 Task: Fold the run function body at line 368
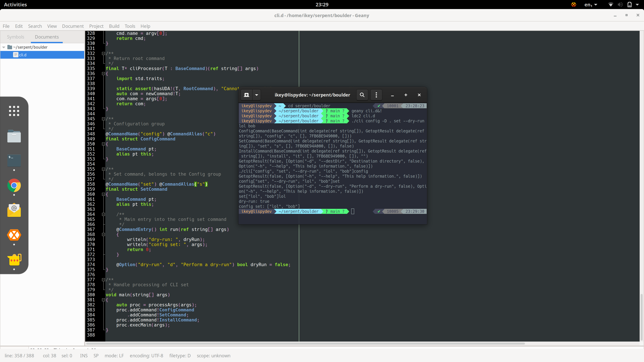[103, 235]
